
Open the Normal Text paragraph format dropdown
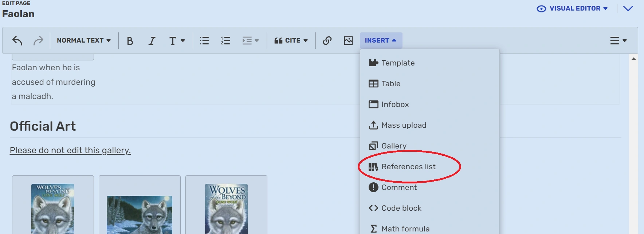(x=84, y=40)
